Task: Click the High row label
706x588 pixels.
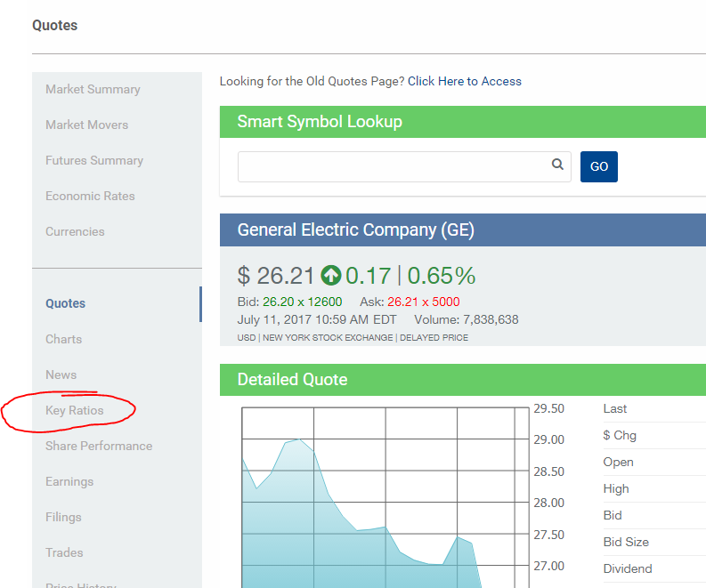Action: (x=616, y=488)
